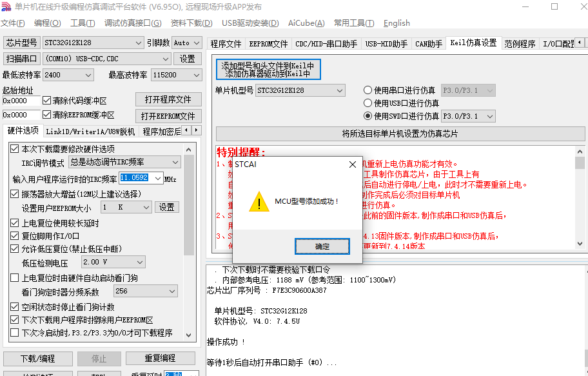The width and height of the screenshot is (588, 376).
Task: Open the 工具(T) menu
Action: (x=83, y=23)
